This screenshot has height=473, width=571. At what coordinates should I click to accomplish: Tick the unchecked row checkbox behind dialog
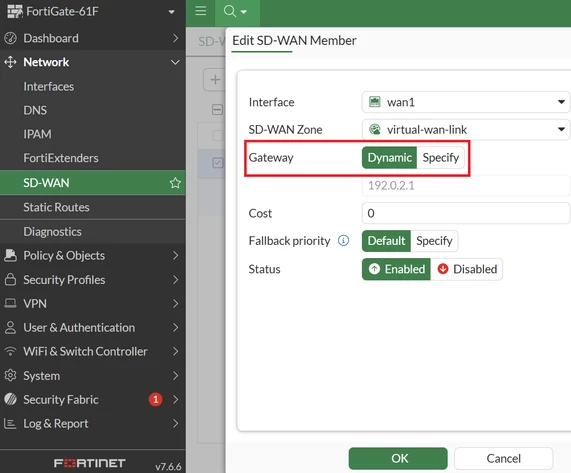(217, 135)
